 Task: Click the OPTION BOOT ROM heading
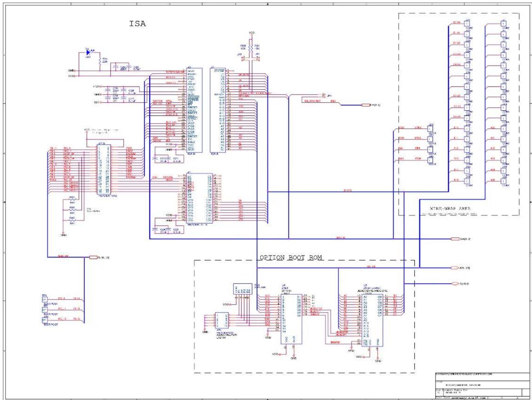tap(290, 258)
